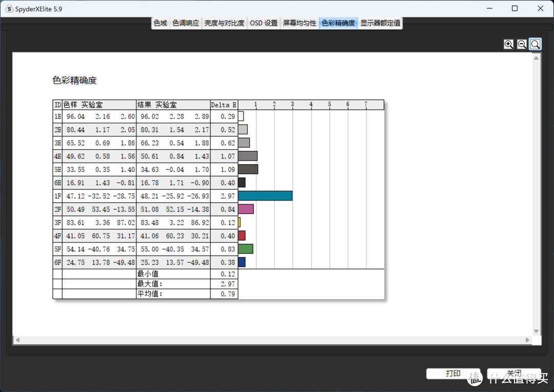Click row ID 6F in the table
This screenshot has width=554, height=392.
pyautogui.click(x=57, y=262)
